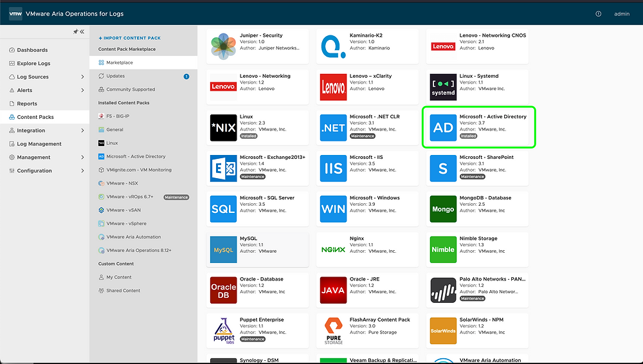Click the SQL Server pack icon

click(x=224, y=209)
